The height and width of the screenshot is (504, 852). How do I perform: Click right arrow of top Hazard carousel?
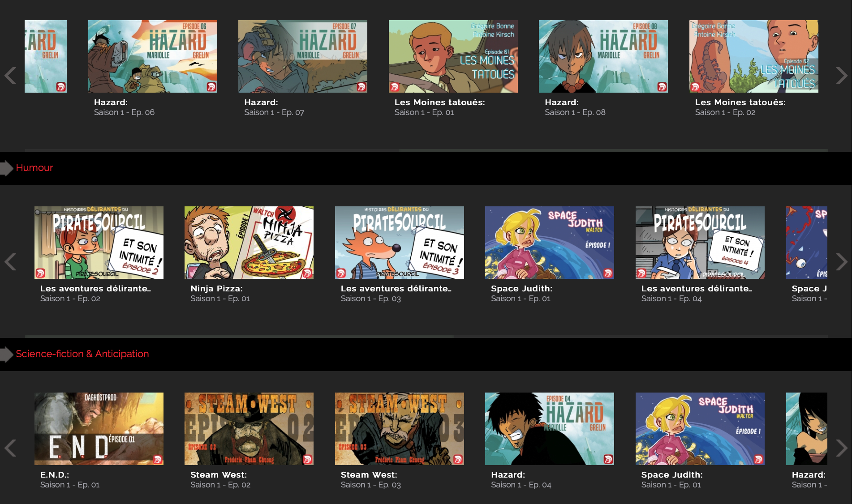[841, 76]
